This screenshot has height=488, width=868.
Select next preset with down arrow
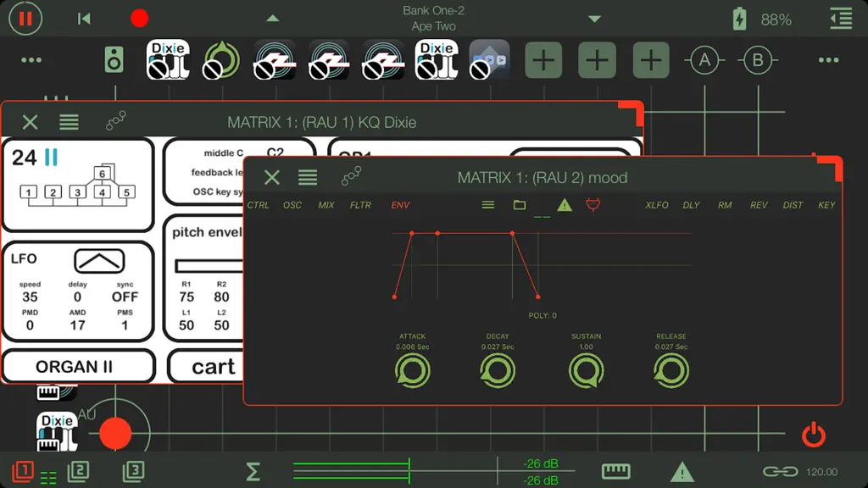pyautogui.click(x=594, y=19)
